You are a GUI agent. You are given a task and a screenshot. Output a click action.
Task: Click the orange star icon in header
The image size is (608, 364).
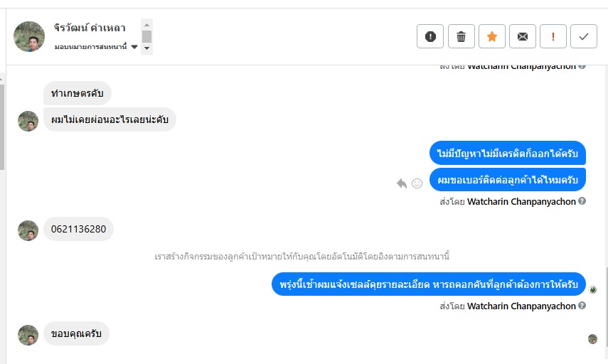491,36
